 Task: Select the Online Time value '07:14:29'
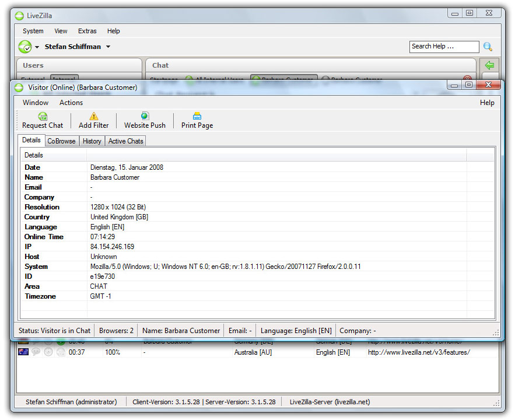(x=103, y=236)
